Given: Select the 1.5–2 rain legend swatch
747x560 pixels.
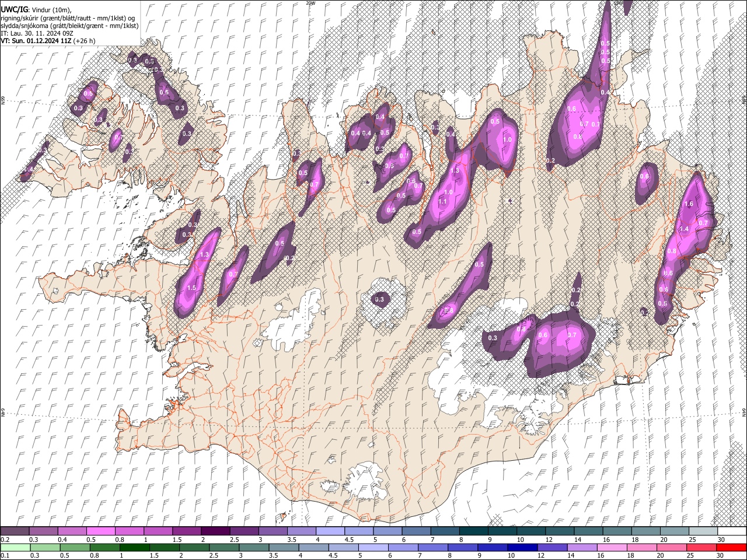Looking at the screenshot, I should 164,547.
